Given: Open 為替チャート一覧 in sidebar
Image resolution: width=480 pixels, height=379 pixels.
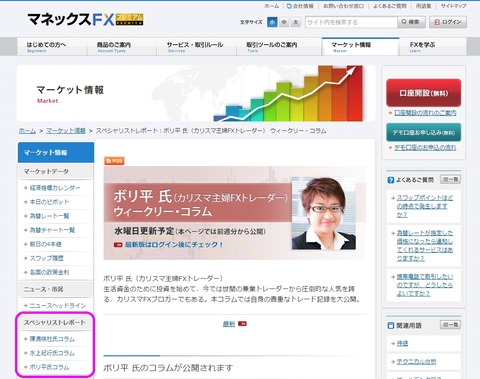Looking at the screenshot, I should point(52,230).
